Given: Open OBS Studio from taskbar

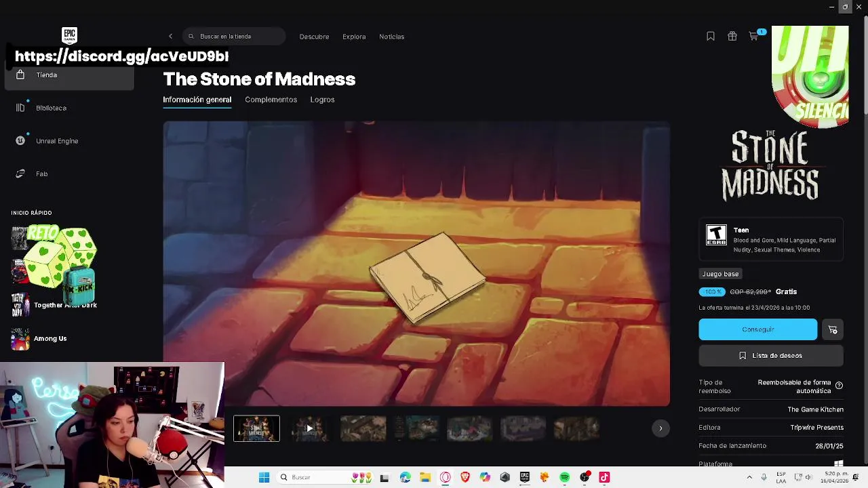Looking at the screenshot, I should (x=585, y=477).
